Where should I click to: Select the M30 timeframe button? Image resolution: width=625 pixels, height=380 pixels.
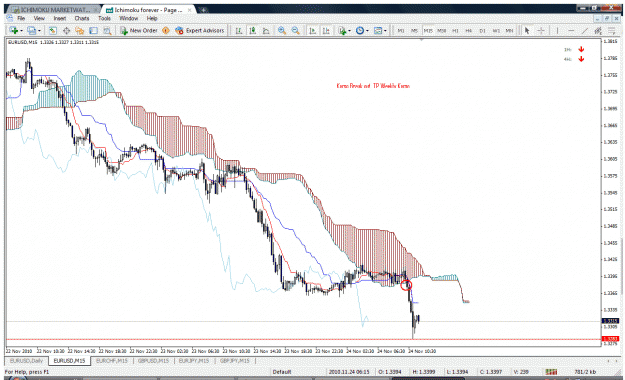coord(442,31)
